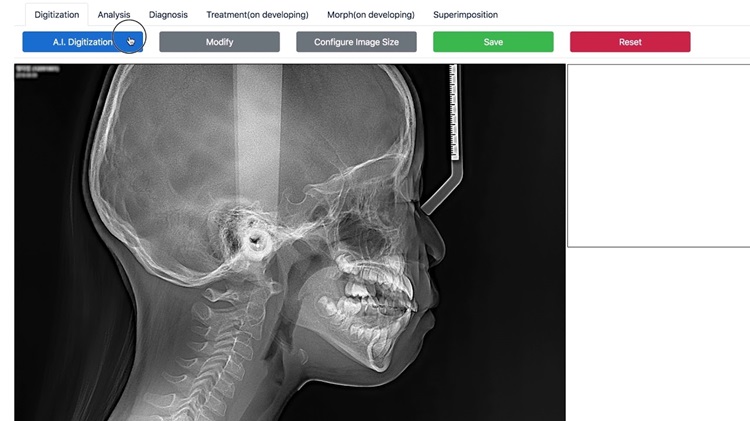The image size is (750, 421).
Task: Click the empty white preview panel
Action: 659,155
